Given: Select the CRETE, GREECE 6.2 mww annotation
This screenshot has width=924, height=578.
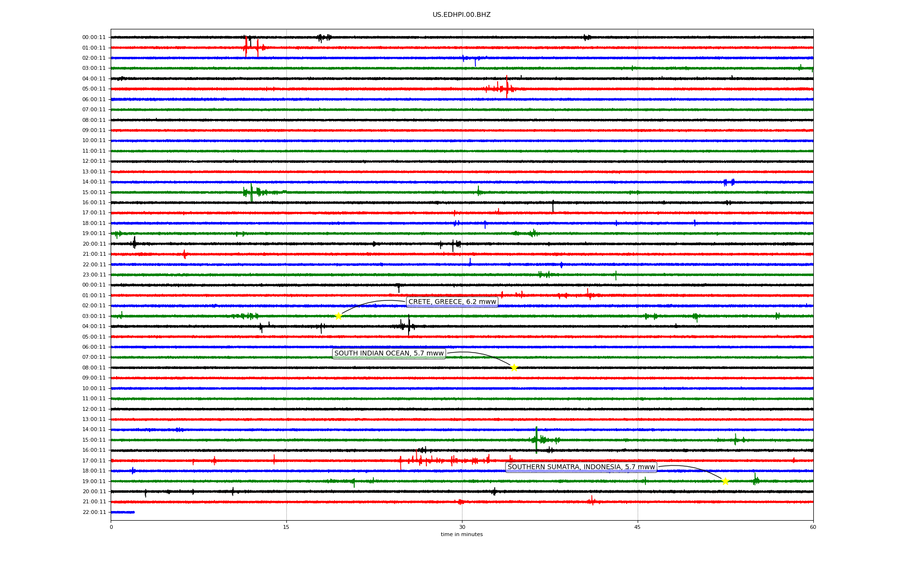Looking at the screenshot, I should (x=452, y=302).
